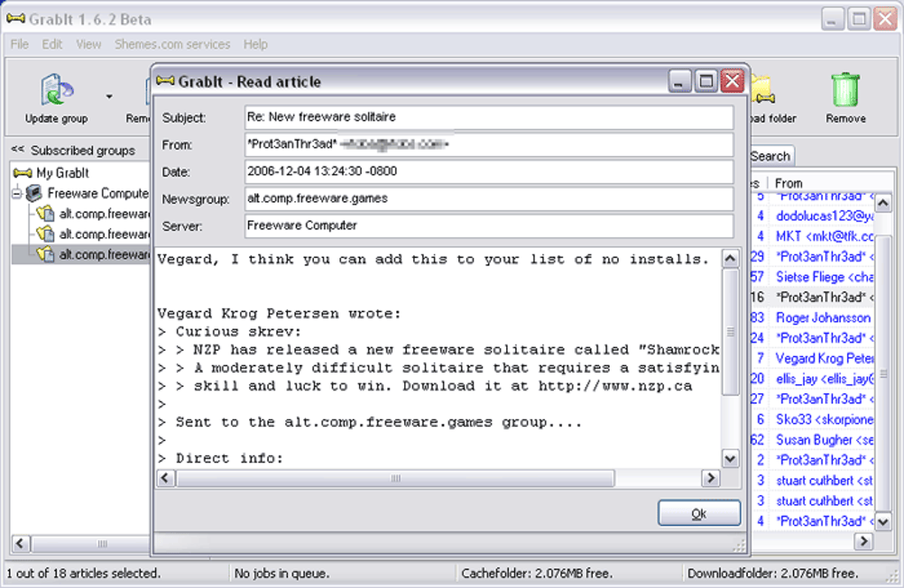Screen dimensions: 904x588
Task: Select the second alt.comp.freeware newsgroup icon
Action: (45, 234)
